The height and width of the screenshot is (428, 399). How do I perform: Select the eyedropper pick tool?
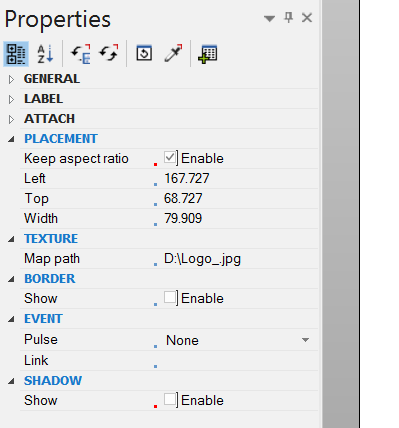click(173, 53)
